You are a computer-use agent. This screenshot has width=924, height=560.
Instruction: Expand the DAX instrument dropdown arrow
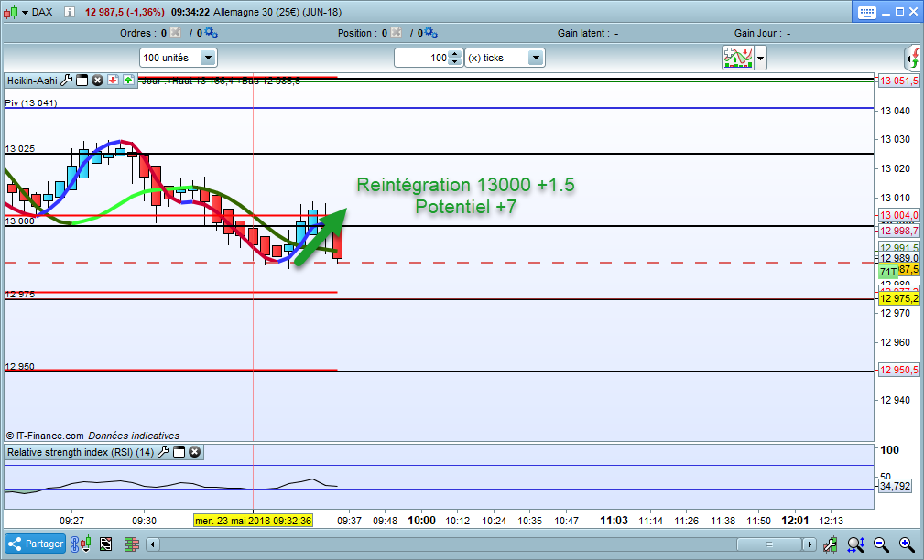(25, 13)
